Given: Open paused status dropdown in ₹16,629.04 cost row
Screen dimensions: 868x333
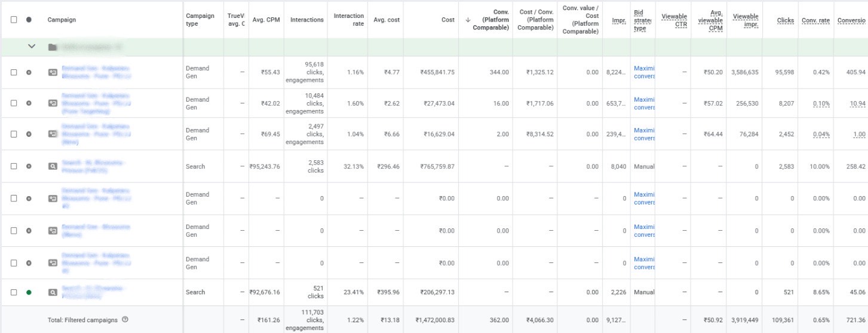Looking at the screenshot, I should pyautogui.click(x=29, y=134).
